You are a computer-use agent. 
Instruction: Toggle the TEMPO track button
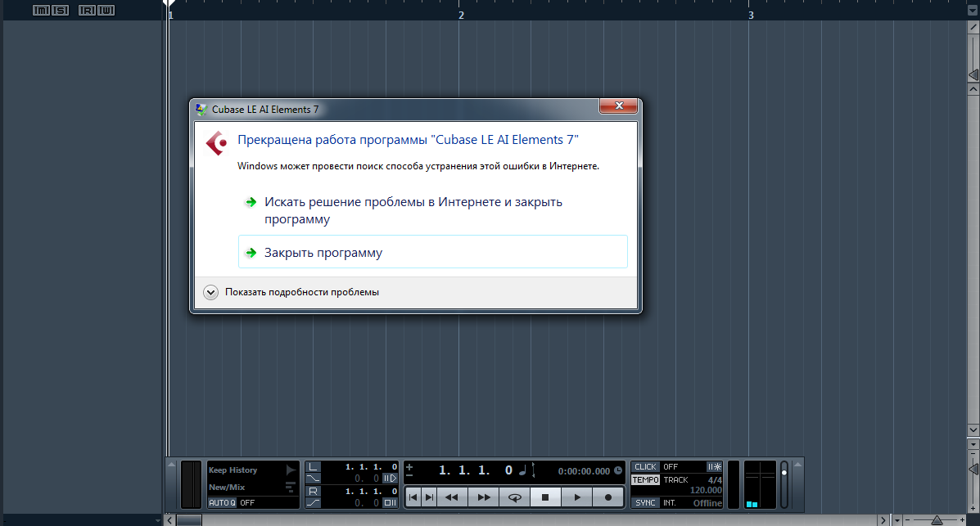[x=645, y=479]
